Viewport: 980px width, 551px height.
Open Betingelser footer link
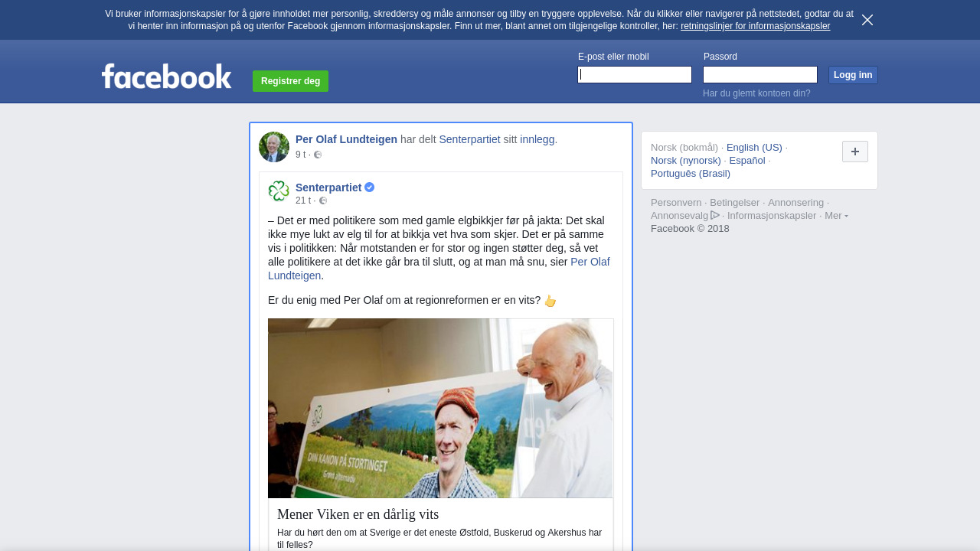coord(734,203)
